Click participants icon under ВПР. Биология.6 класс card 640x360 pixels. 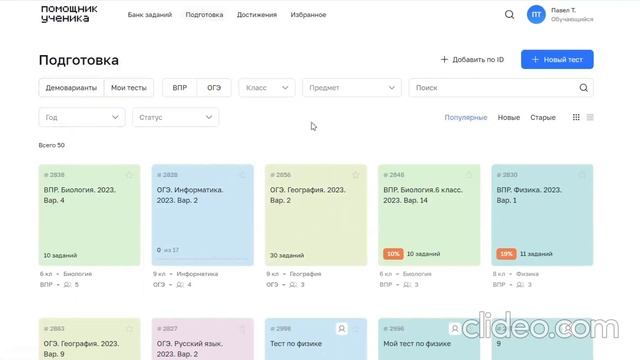407,284
